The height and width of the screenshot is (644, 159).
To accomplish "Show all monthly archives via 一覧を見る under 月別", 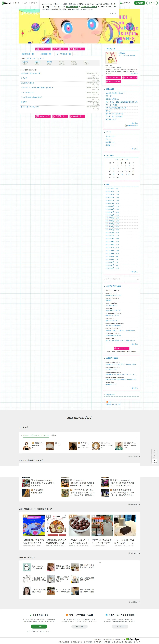I will click(x=134, y=272).
